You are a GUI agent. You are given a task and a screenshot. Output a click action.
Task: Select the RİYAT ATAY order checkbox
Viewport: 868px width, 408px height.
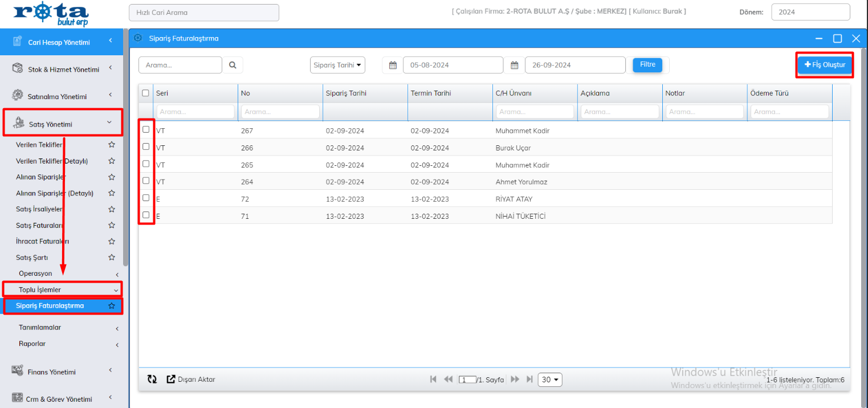(146, 198)
